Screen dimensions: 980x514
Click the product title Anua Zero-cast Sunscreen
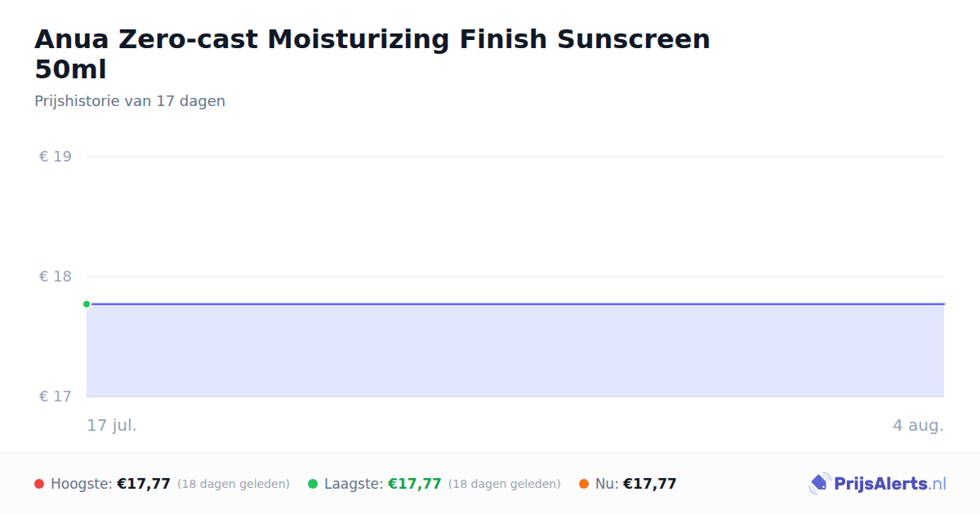click(372, 54)
